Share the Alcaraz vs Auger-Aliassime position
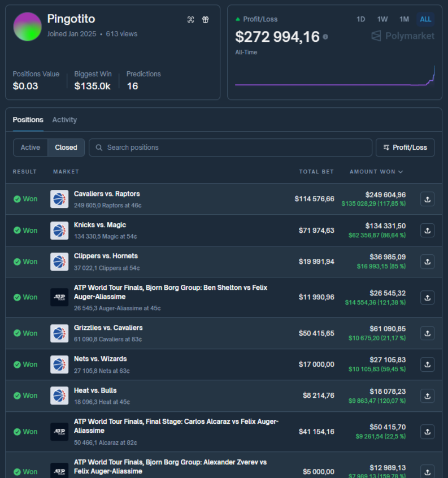The height and width of the screenshot is (478, 448). [x=427, y=432]
